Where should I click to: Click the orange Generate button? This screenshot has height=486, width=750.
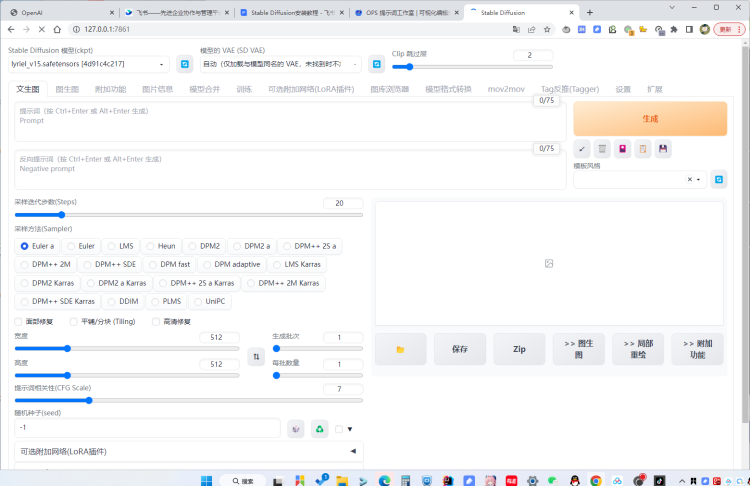(x=650, y=119)
